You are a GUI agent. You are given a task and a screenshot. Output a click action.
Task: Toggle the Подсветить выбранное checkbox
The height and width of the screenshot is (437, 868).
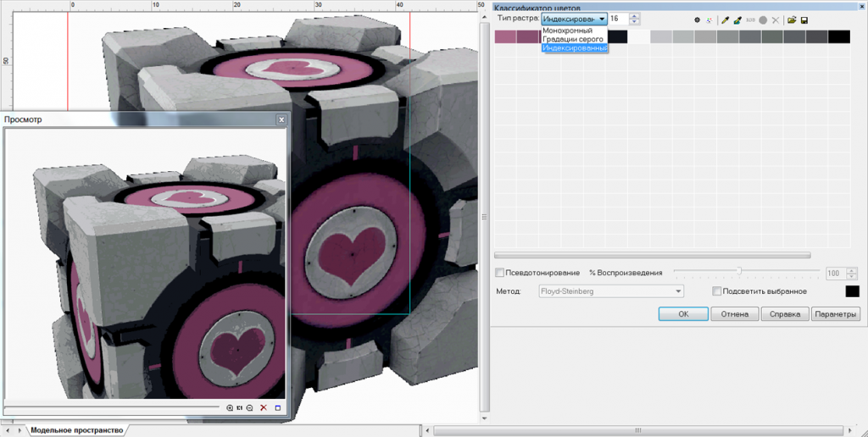[717, 291]
